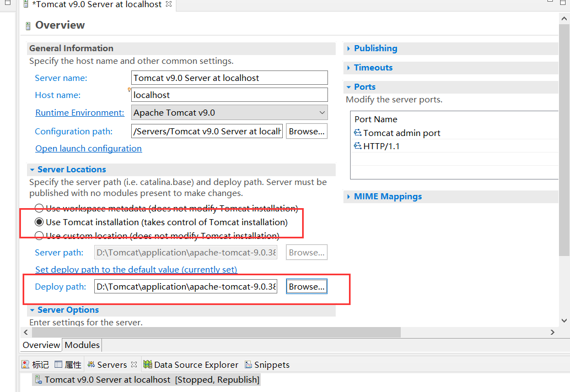Expand the MIME Mappings section
The image size is (570, 392).
(348, 197)
